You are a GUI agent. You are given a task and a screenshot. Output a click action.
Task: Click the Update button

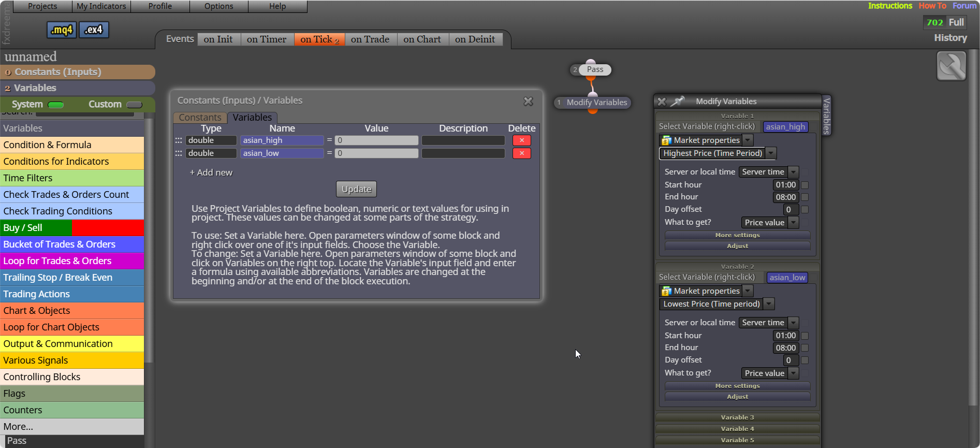pos(356,189)
